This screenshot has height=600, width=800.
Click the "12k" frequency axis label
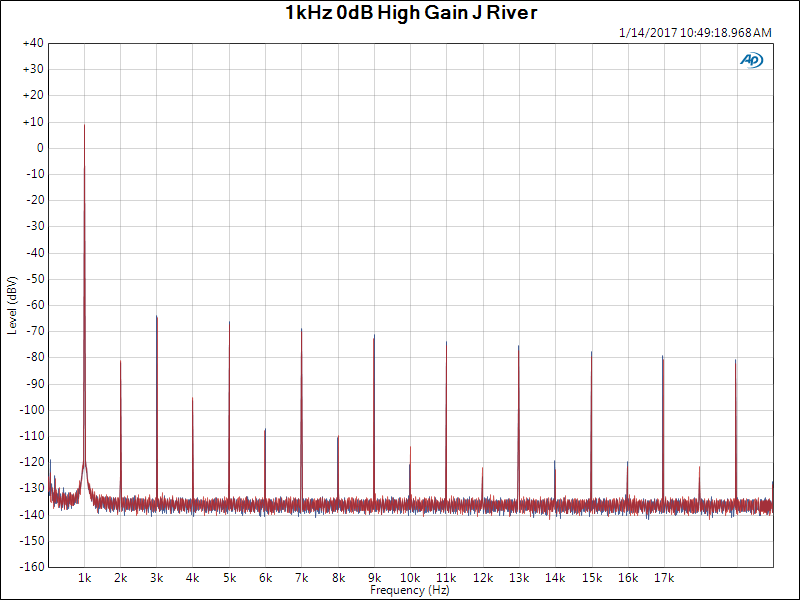coord(483,578)
